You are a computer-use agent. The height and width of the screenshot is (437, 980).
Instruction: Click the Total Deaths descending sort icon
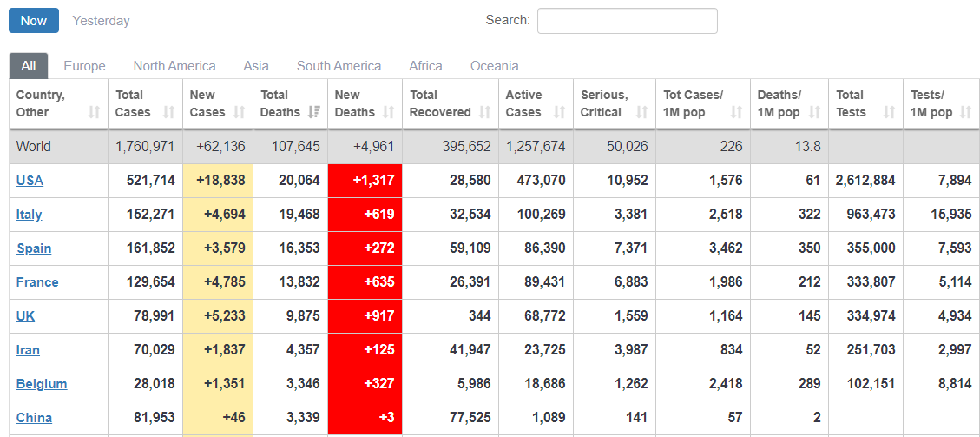click(314, 112)
